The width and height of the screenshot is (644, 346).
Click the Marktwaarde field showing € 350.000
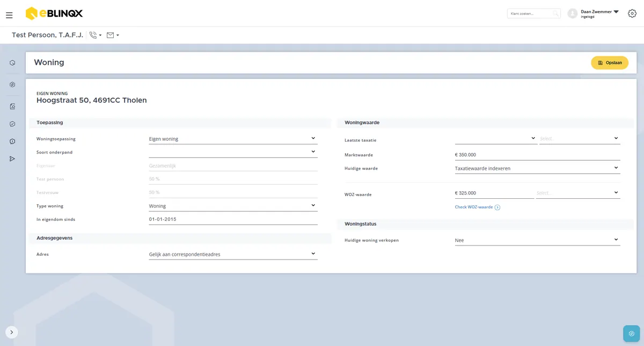[x=537, y=155]
